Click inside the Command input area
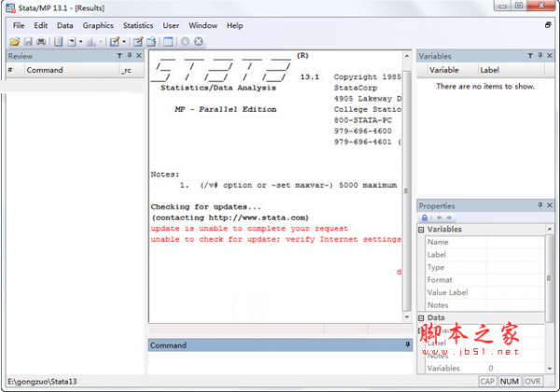 point(280,362)
